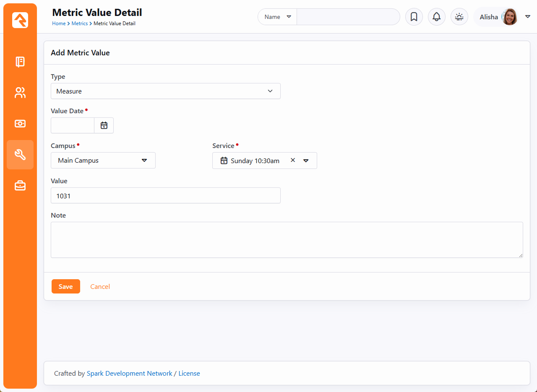Click the Cancel link

pos(100,286)
